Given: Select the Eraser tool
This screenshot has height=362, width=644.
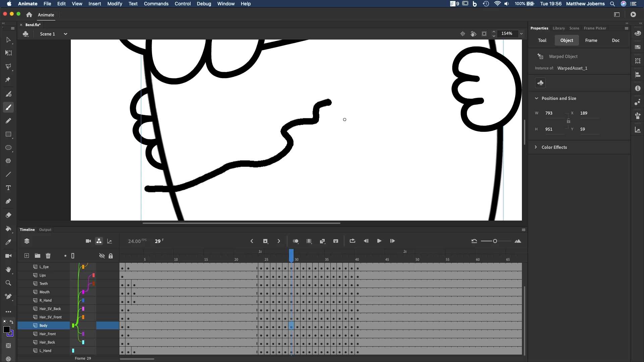Looking at the screenshot, I should [x=8, y=215].
